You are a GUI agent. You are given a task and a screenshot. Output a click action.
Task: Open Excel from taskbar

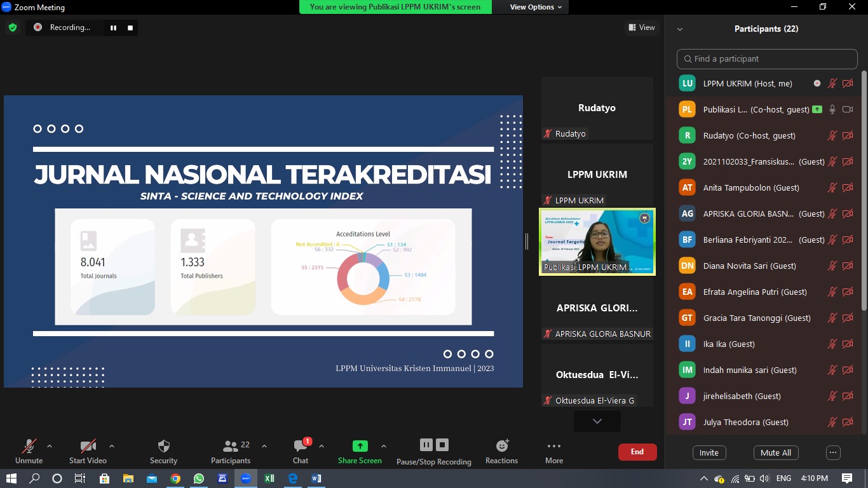tap(269, 478)
